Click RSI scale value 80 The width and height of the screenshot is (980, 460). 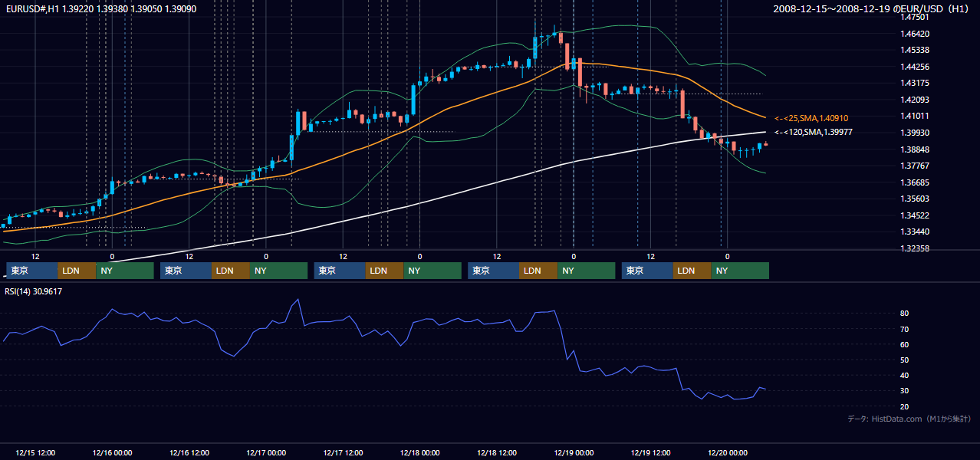coord(905,314)
